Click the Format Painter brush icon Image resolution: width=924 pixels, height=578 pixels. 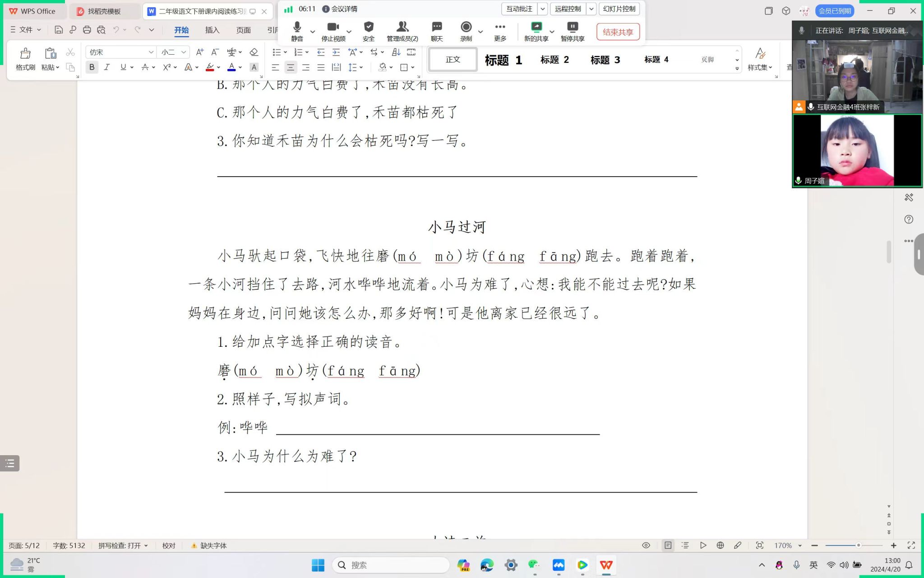point(25,54)
